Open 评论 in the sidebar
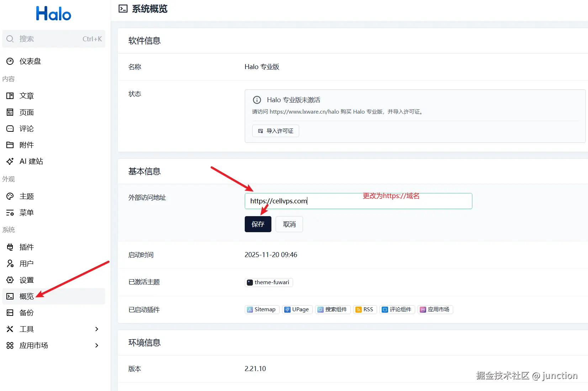 pos(54,129)
